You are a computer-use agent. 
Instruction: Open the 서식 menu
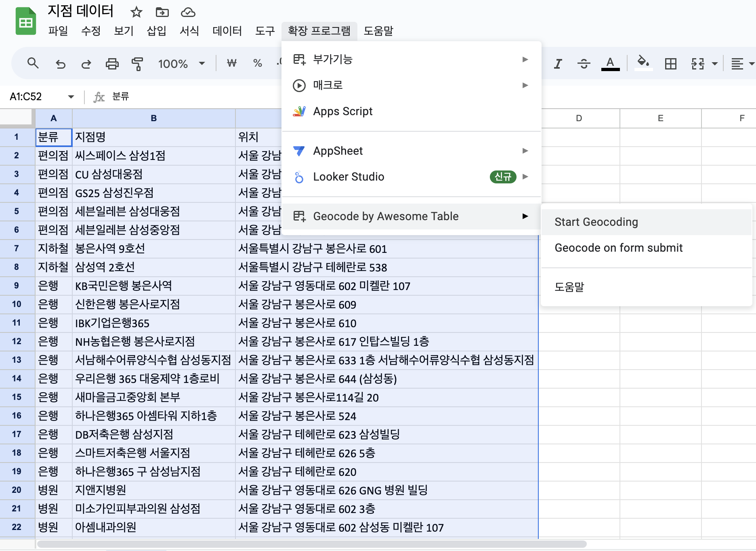[189, 31]
